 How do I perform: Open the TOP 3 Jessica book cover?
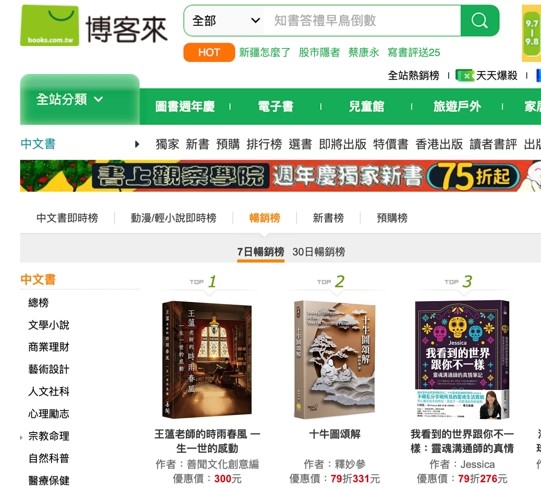tap(462, 360)
